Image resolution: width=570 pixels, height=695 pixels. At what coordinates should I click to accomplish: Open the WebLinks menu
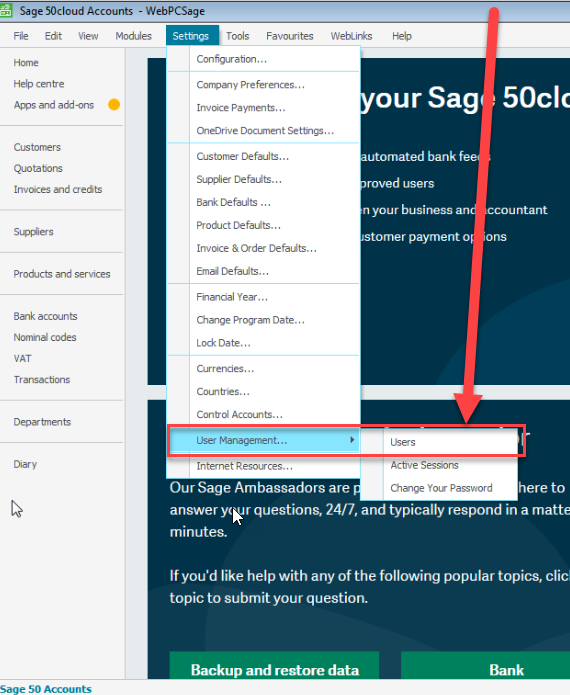(351, 36)
